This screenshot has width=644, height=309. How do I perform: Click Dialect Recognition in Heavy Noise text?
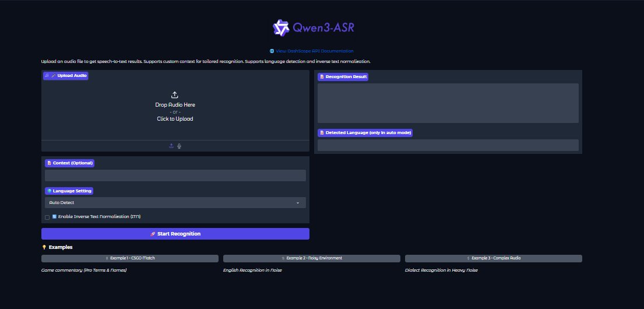[x=441, y=271]
